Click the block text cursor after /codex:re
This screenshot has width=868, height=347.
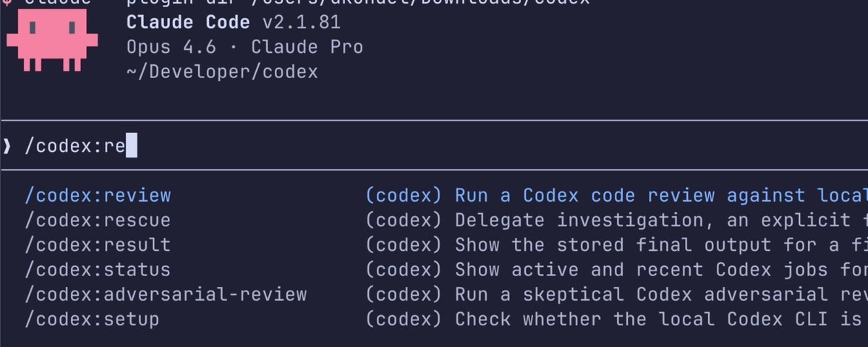pyautogui.click(x=131, y=147)
